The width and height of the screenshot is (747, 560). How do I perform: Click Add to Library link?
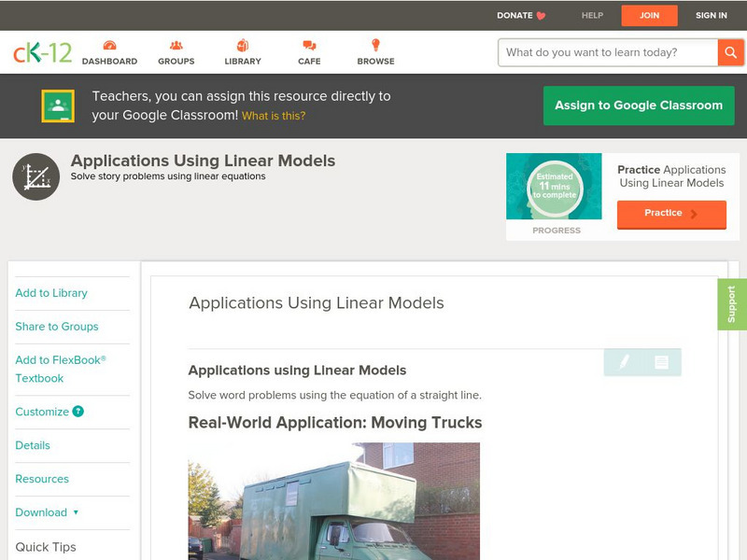pyautogui.click(x=51, y=293)
